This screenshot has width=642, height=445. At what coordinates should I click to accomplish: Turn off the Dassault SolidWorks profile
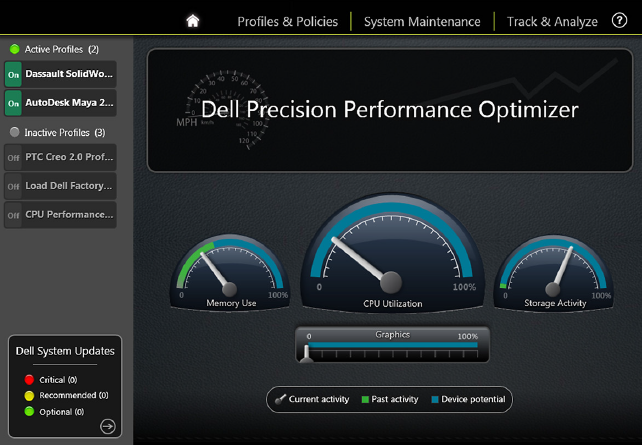(x=14, y=75)
